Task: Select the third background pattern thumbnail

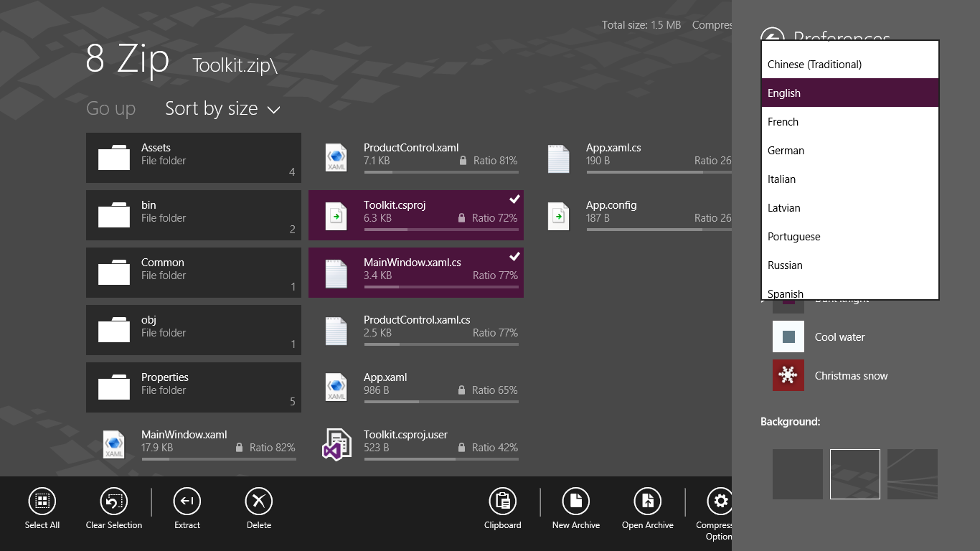Action: coord(912,474)
